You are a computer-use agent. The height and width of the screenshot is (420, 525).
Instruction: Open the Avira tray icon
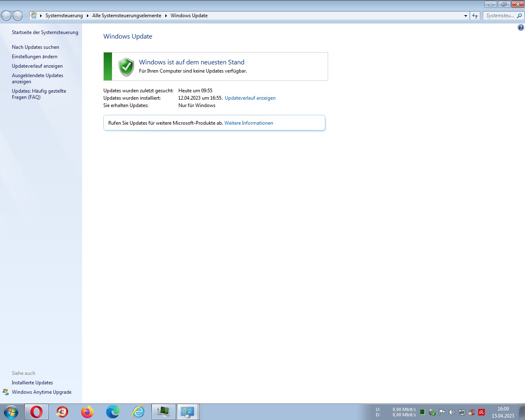point(482,412)
